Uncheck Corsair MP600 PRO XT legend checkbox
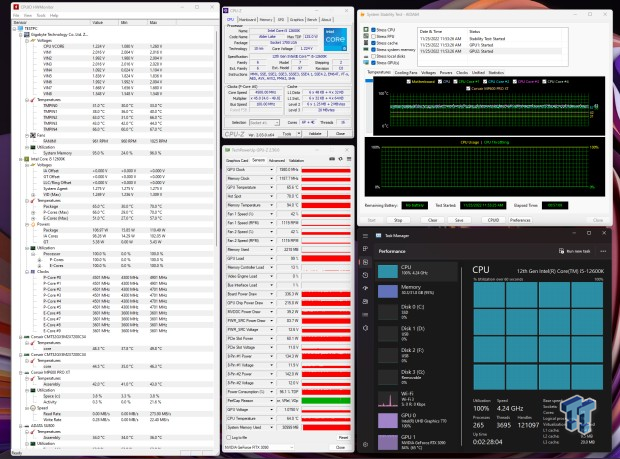 tap(469, 89)
